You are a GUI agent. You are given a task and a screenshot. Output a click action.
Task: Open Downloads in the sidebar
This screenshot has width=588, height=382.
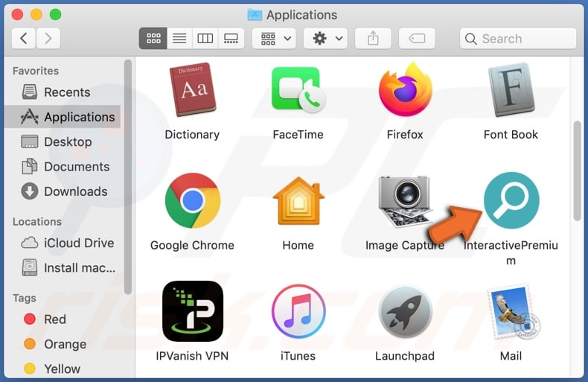(63, 191)
